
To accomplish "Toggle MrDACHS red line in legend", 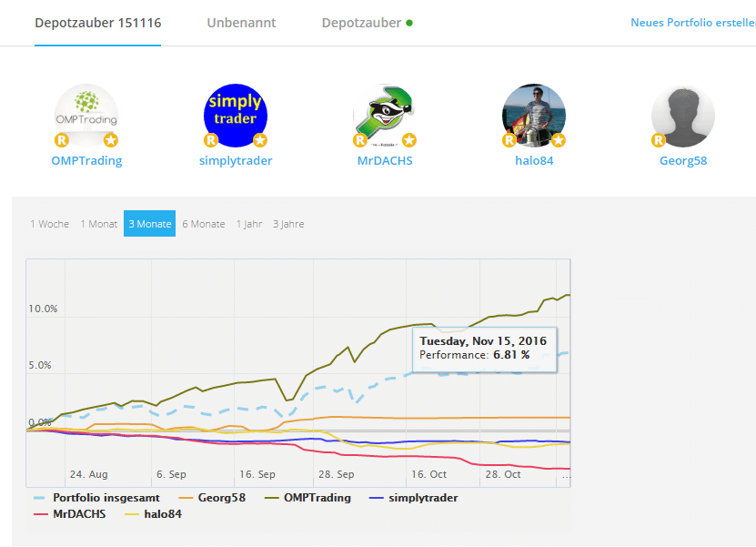I will coord(79,514).
